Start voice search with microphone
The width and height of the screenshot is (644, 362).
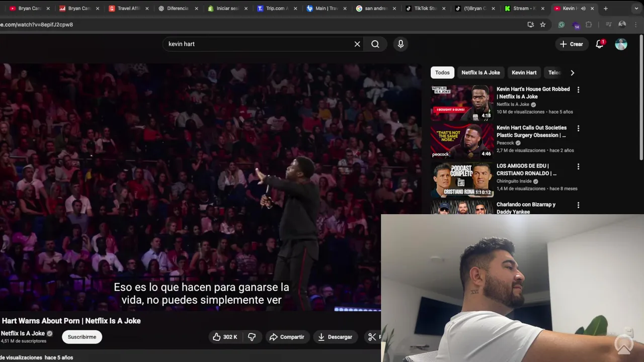(x=400, y=44)
